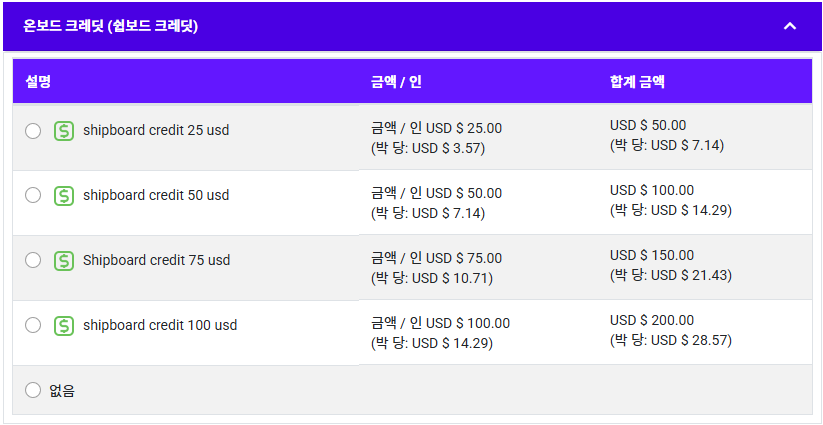Image resolution: width=823 pixels, height=425 pixels.
Task: Click the green dollar icon for 100 usd credit
Action: 64,326
